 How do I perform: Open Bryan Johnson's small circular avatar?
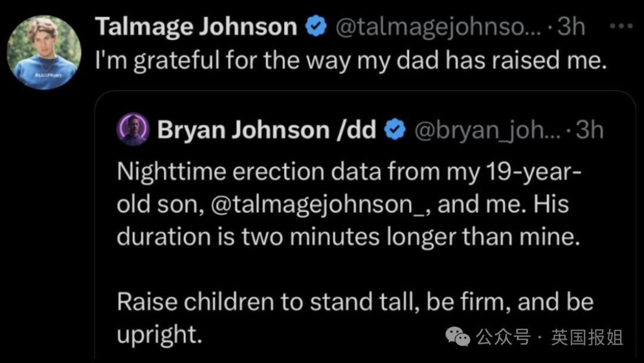(x=132, y=129)
